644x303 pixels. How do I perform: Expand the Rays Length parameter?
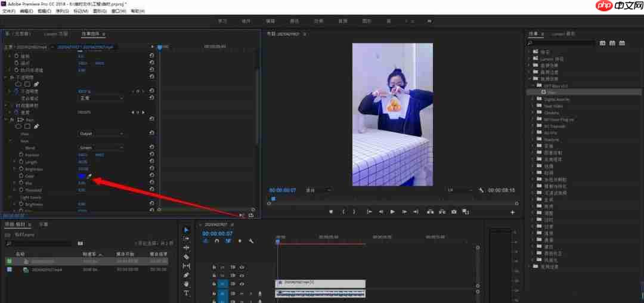click(x=15, y=162)
